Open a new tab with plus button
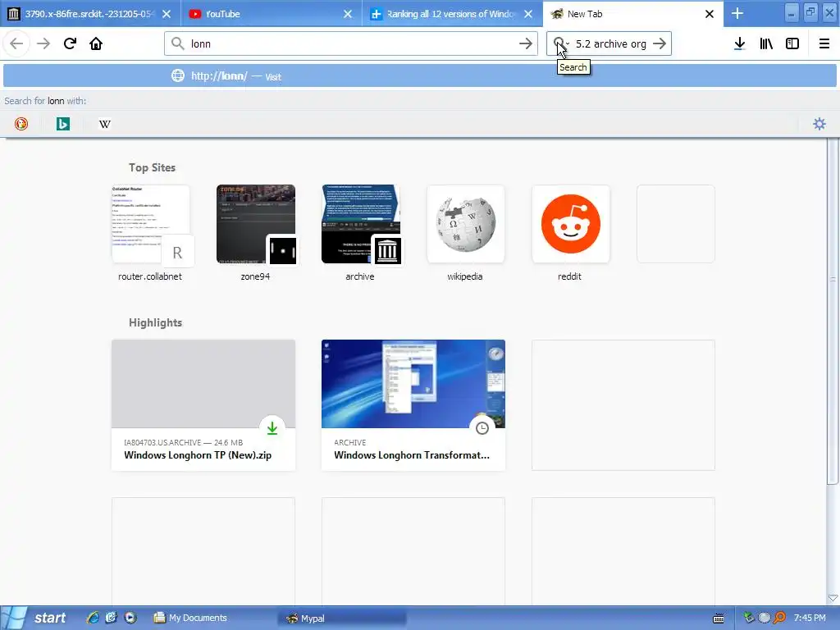840x630 pixels. [x=737, y=13]
